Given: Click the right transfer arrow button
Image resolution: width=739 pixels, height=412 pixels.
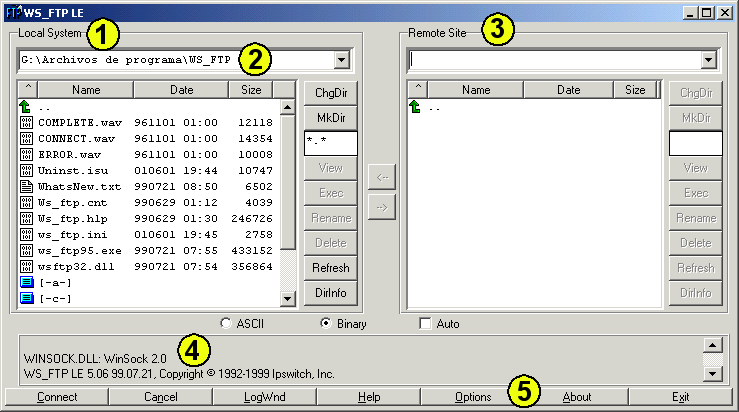Looking at the screenshot, I should click(382, 207).
